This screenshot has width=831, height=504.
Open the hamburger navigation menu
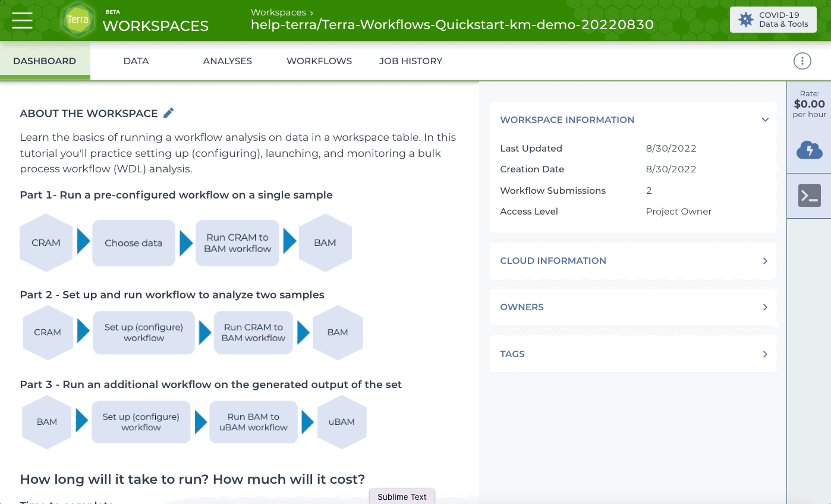pyautogui.click(x=22, y=20)
